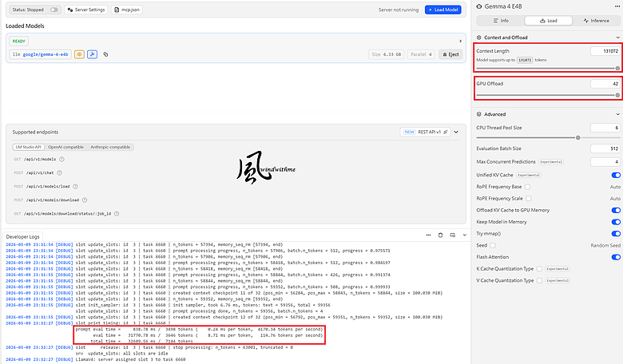Copy the model identifier google/gemma-4-e4b
The height and width of the screenshot is (364, 623).
(x=105, y=54)
